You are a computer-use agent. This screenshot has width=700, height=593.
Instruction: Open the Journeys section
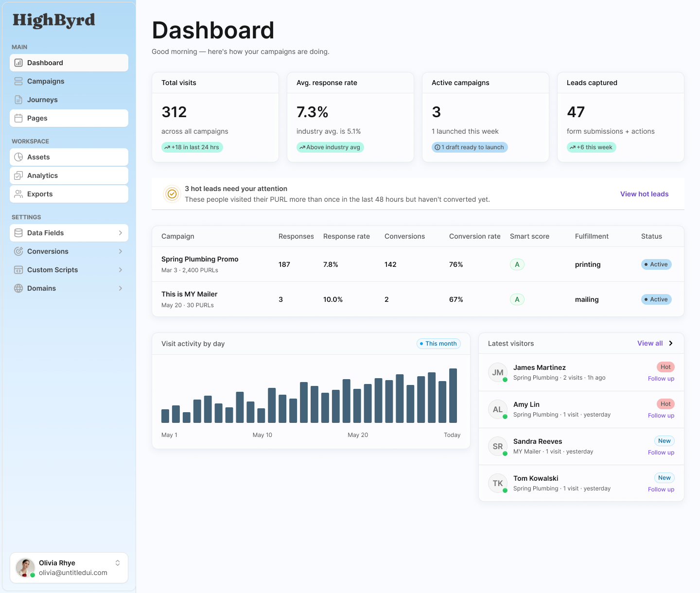point(69,100)
